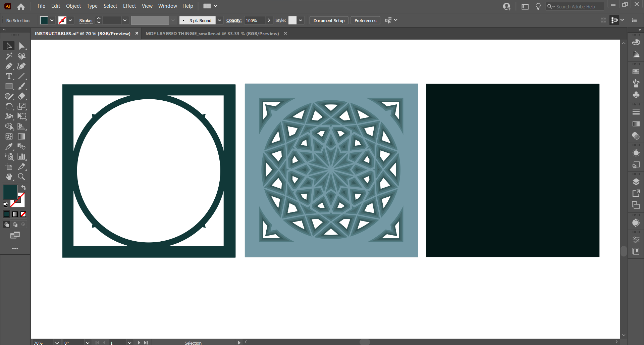The height and width of the screenshot is (345, 644).
Task: Pick the Paintbrush tool
Action: [x=22, y=86]
